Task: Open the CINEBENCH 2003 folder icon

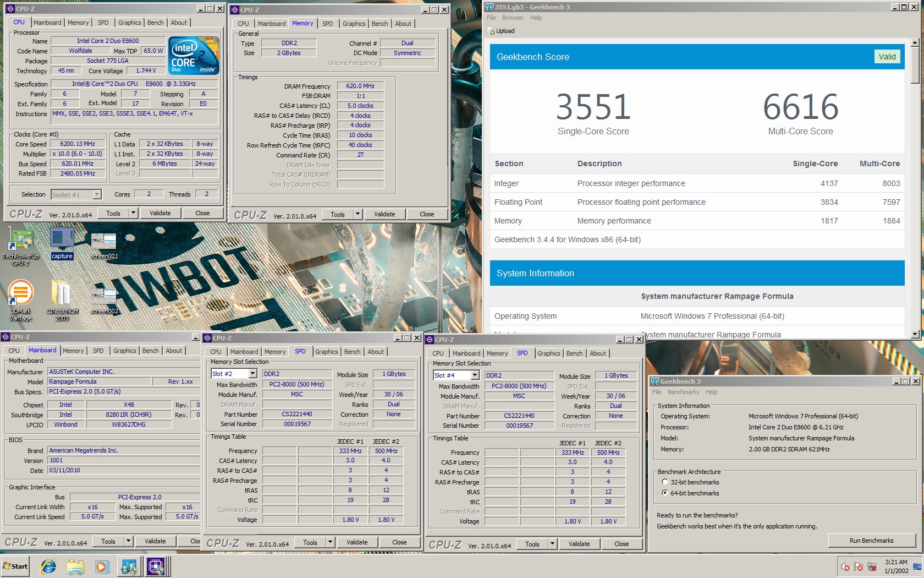Action: pyautogui.click(x=62, y=300)
